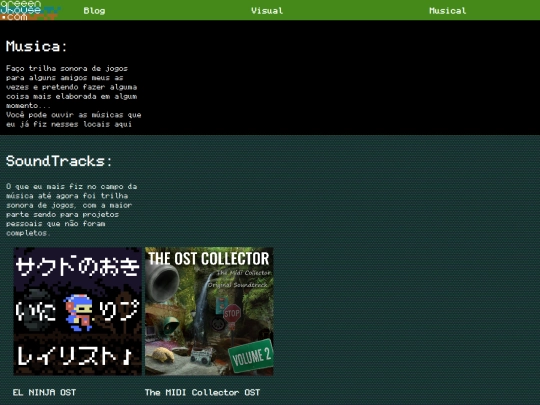Open the Blog navigation link
540x405 pixels.
coord(94,11)
